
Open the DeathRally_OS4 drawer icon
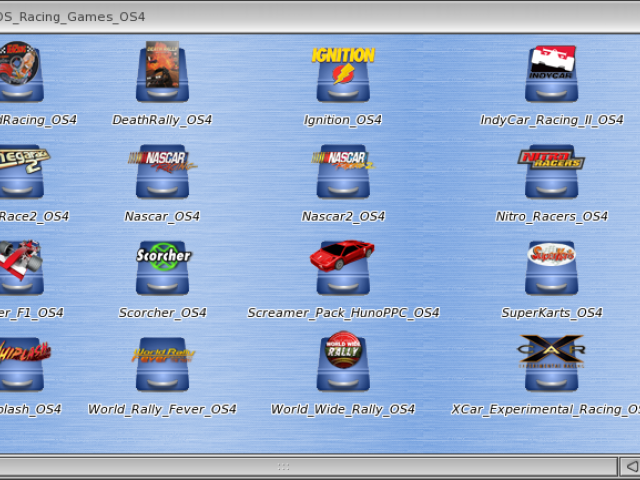(x=162, y=73)
